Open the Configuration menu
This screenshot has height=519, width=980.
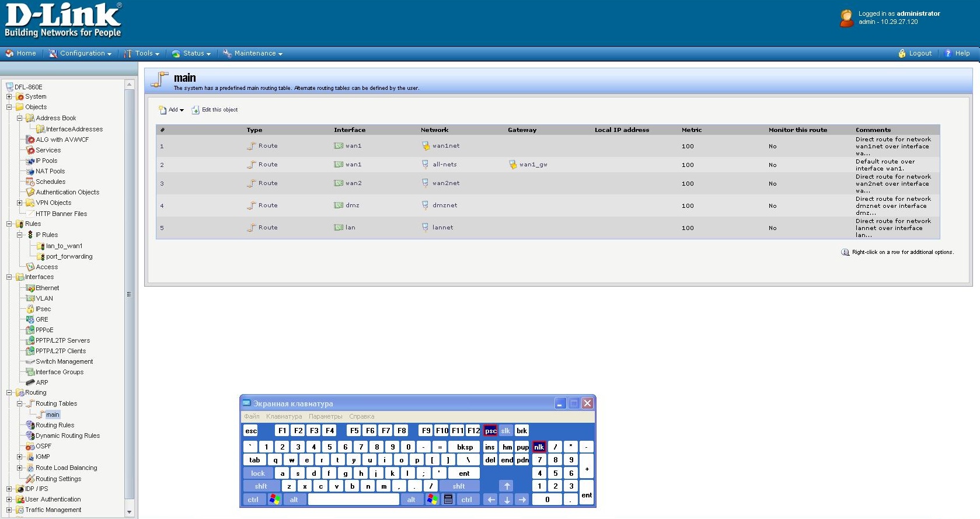[x=80, y=53]
